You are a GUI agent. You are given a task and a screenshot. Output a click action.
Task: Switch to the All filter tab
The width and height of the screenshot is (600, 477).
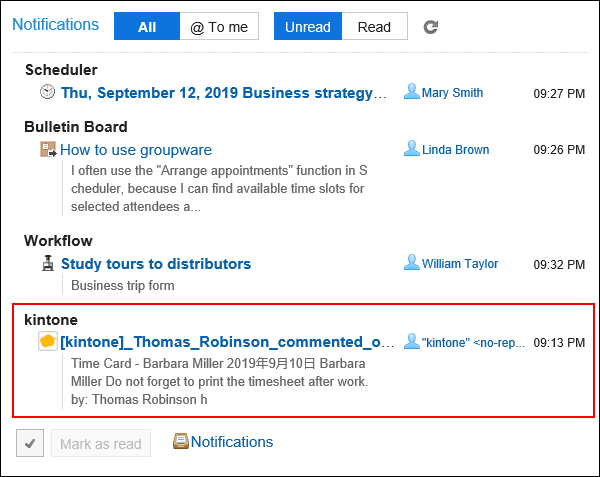(147, 26)
